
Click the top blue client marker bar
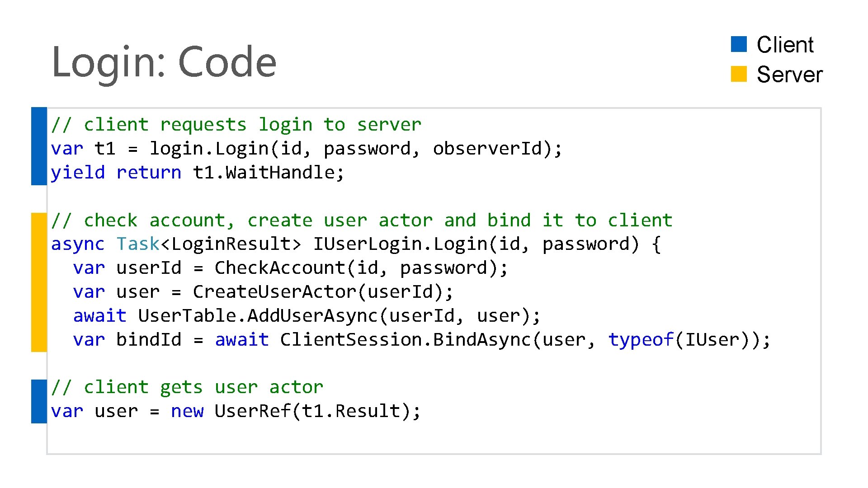pyautogui.click(x=39, y=146)
